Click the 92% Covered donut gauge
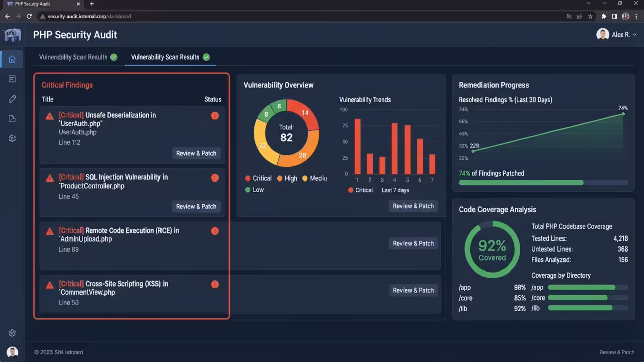Viewport: 644px width, 362px height. [492, 250]
